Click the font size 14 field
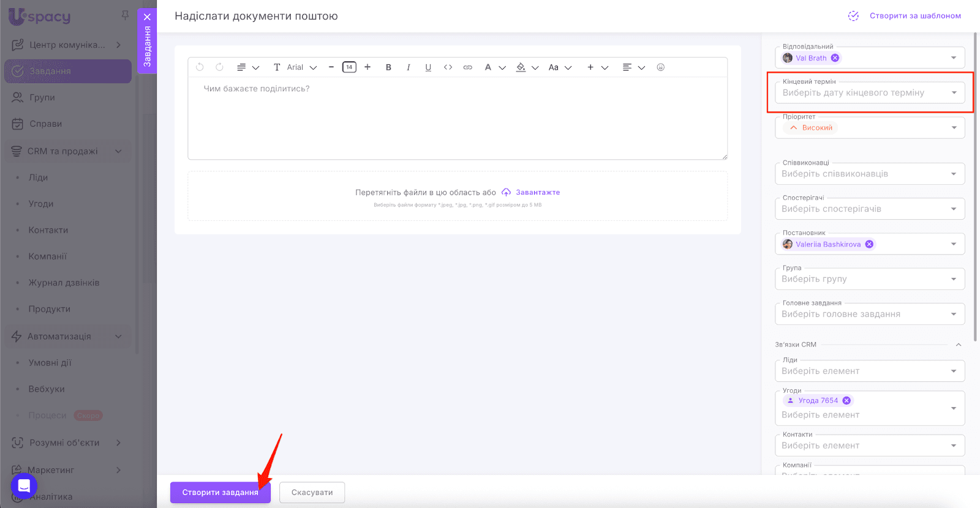The height and width of the screenshot is (508, 980). (349, 67)
